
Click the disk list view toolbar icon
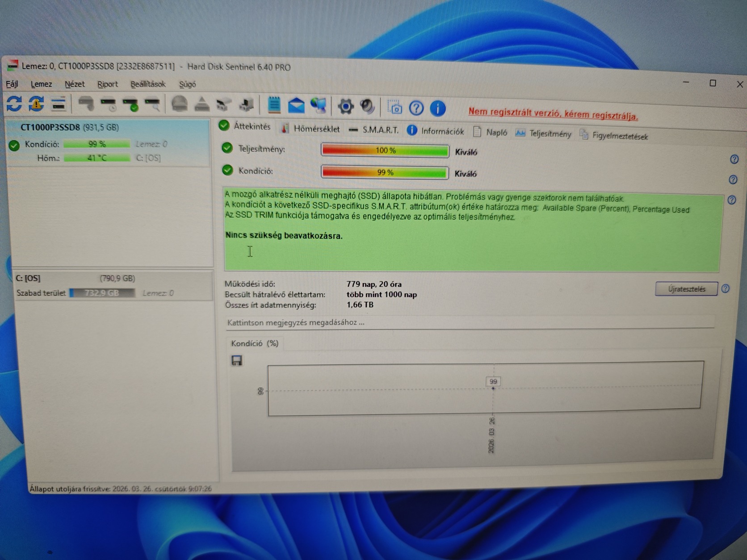tap(59, 104)
